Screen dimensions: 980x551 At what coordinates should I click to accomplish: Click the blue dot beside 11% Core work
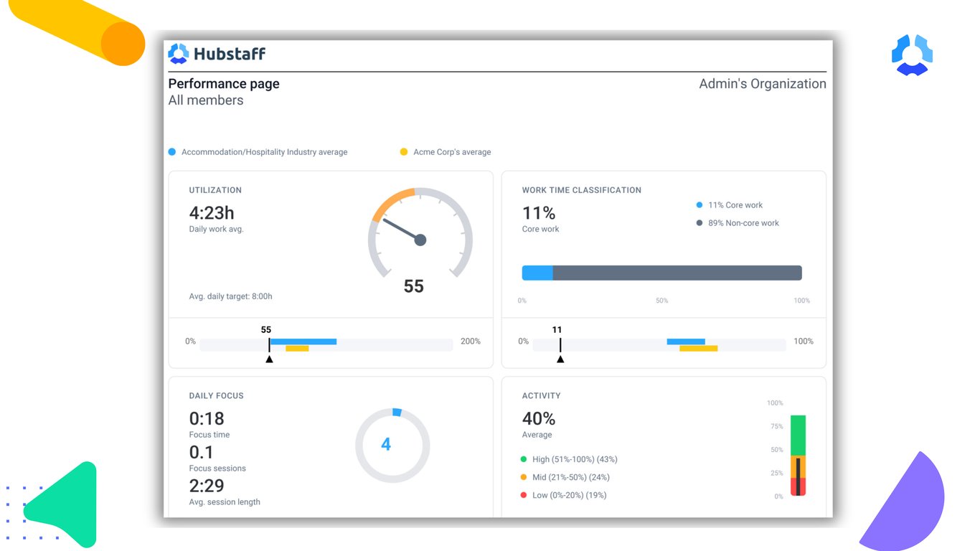699,205
